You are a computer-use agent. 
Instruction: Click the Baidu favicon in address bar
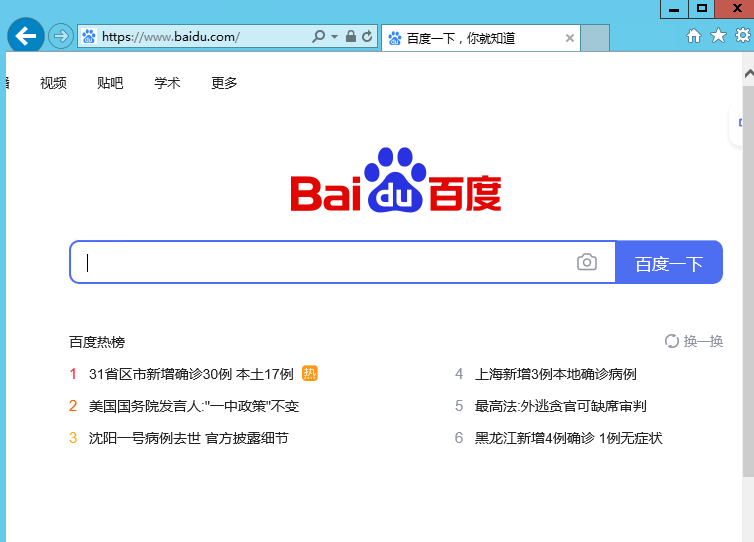pos(89,37)
